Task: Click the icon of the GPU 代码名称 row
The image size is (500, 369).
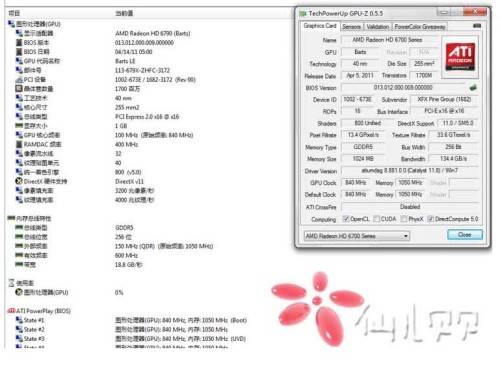Action: click(19, 61)
